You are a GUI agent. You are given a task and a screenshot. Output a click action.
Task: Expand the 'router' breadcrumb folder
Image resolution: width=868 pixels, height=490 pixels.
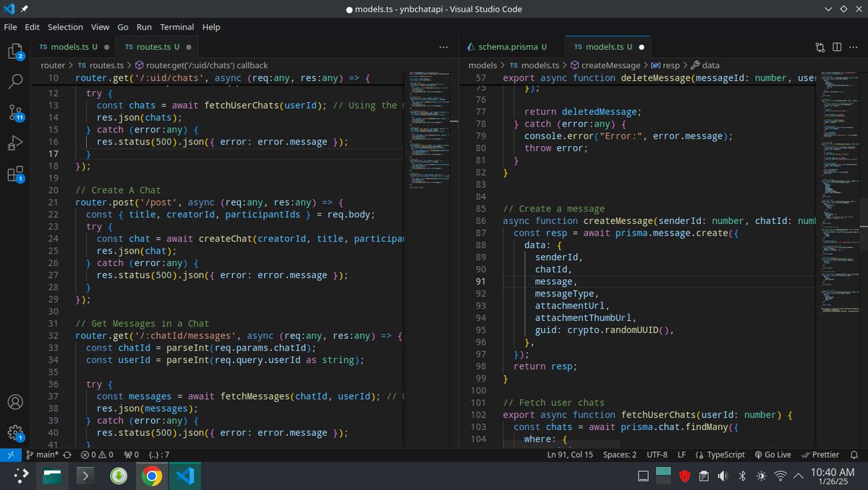pyautogui.click(x=53, y=65)
